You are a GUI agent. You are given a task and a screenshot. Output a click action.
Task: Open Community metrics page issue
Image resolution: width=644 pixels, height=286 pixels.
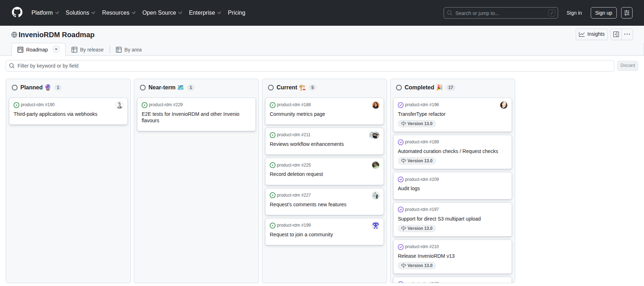[297, 114]
